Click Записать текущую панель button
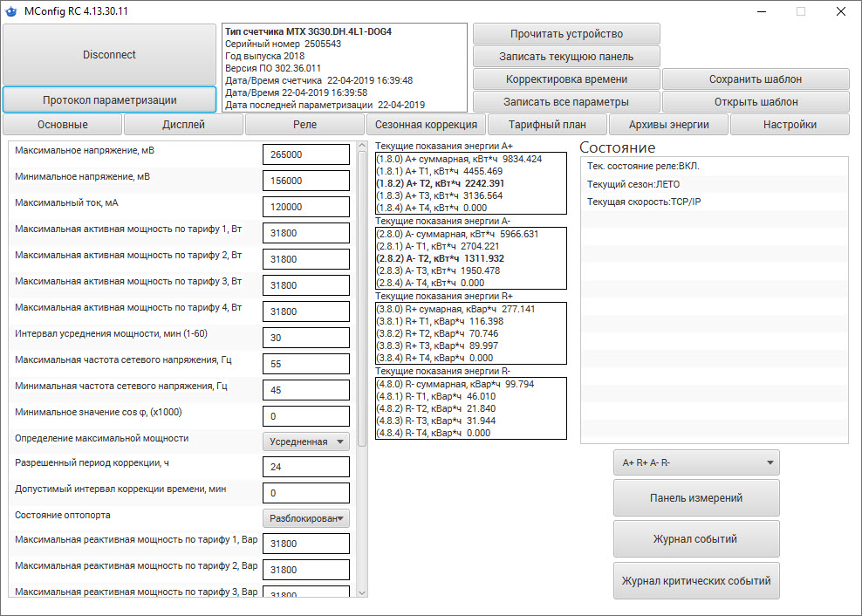862x616 pixels. [566, 57]
